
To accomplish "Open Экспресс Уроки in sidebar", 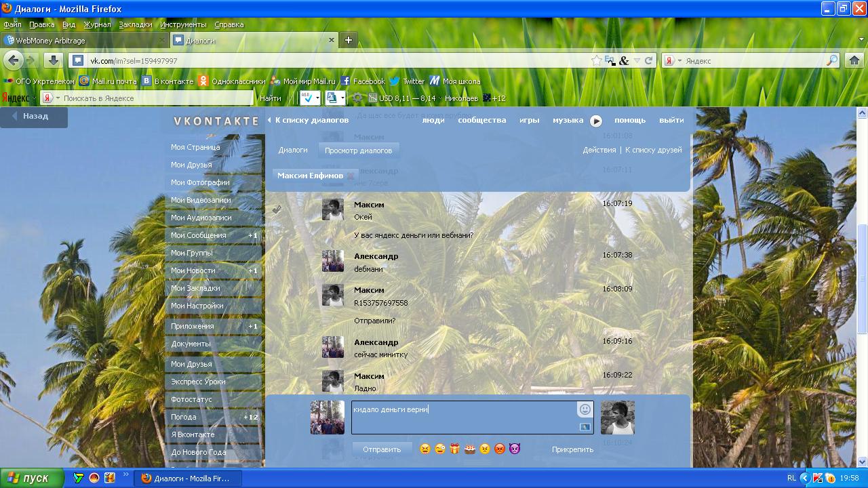I will (213, 382).
